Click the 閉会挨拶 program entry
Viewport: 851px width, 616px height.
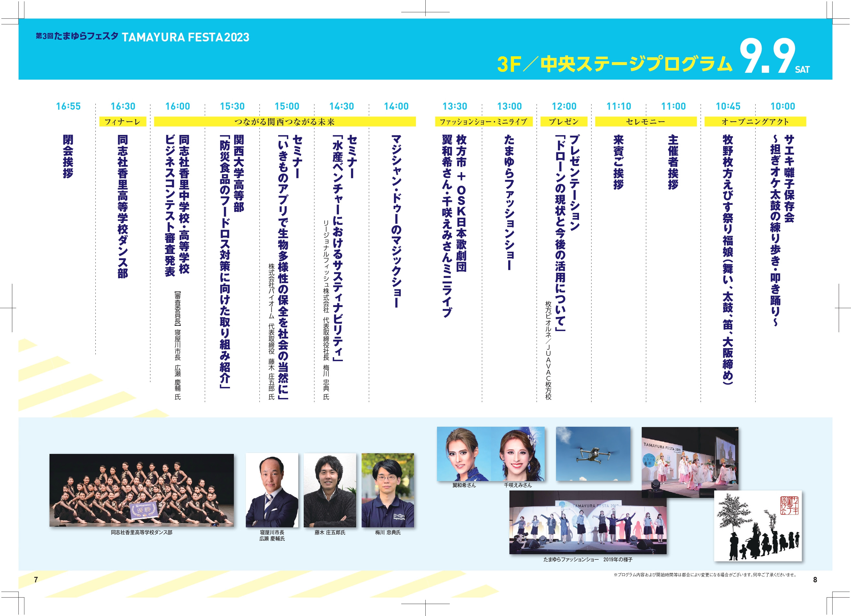tap(68, 157)
